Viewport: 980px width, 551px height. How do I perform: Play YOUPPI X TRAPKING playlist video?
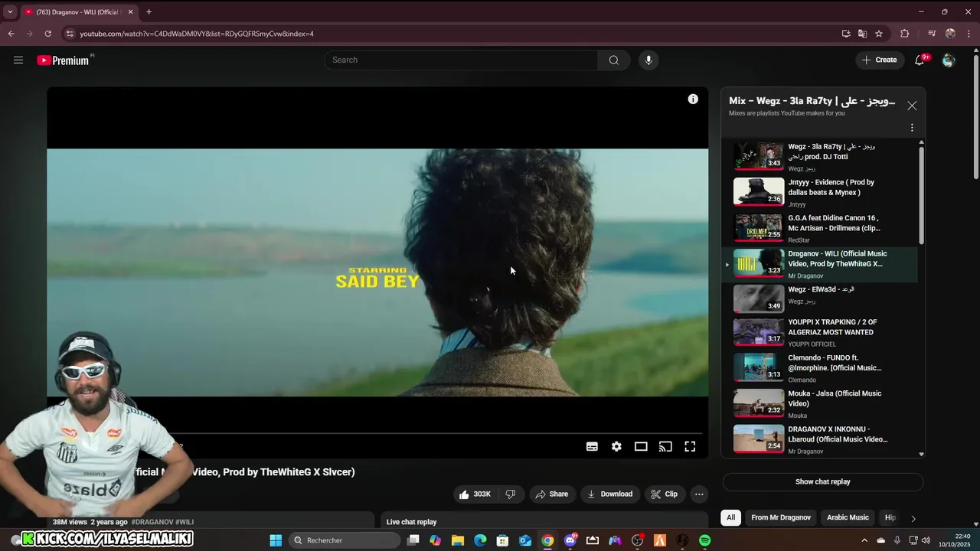[x=819, y=332]
